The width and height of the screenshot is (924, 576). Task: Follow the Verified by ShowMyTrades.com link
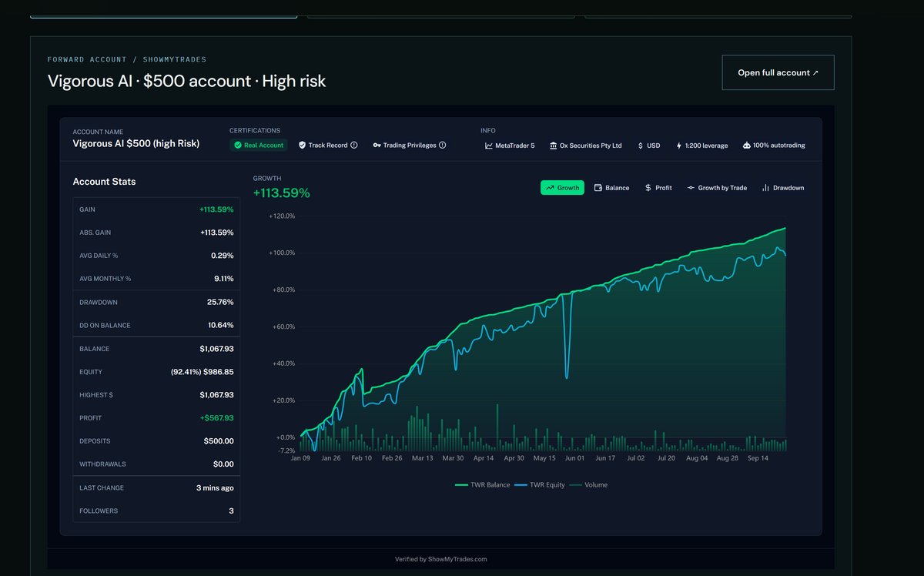(x=440, y=559)
